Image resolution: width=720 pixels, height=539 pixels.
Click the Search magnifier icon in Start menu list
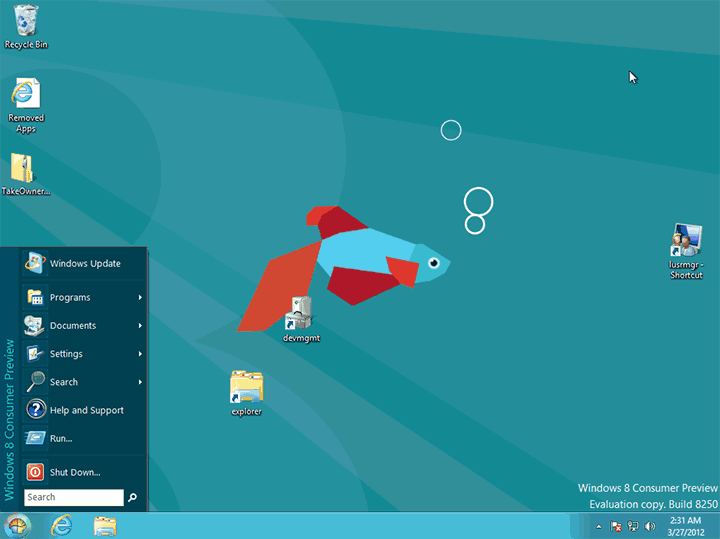(35, 382)
